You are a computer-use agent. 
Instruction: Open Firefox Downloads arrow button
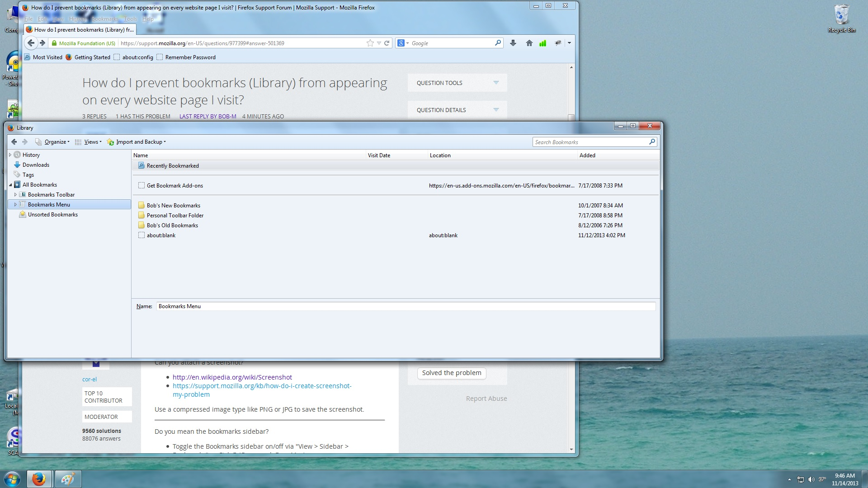[513, 43]
